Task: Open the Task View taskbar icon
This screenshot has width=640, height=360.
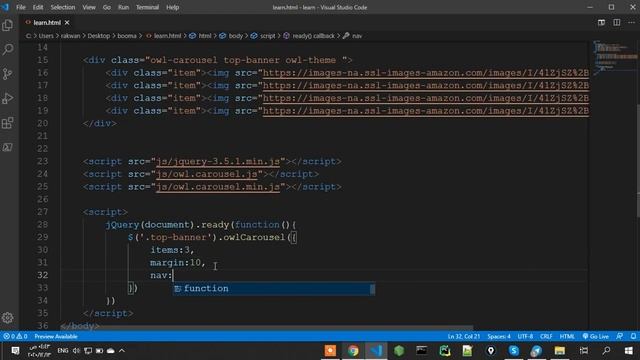Action: point(584,351)
